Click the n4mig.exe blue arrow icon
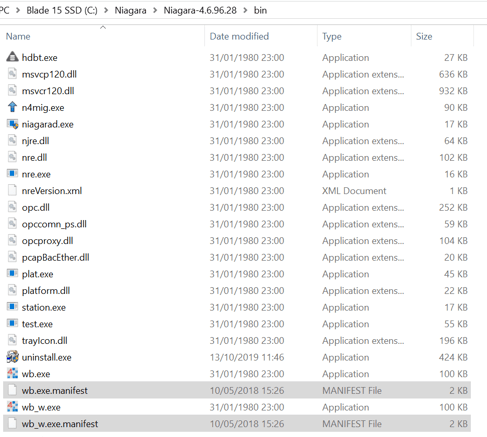Image resolution: width=487 pixels, height=437 pixels. point(12,107)
